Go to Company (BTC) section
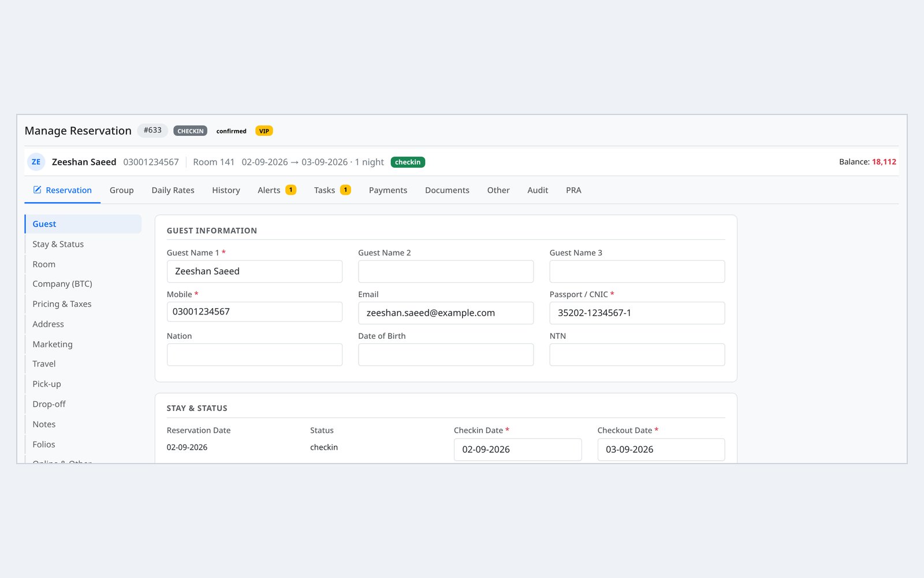The height and width of the screenshot is (578, 924). (83, 284)
